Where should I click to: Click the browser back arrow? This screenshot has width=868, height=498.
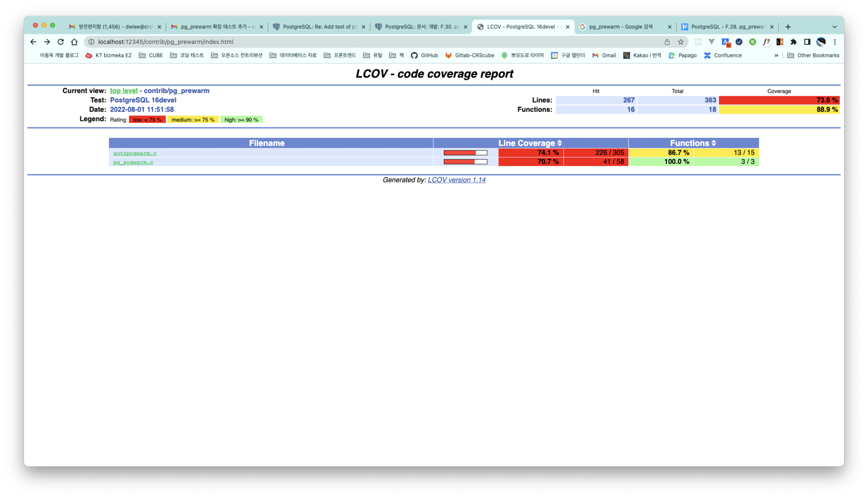(33, 42)
